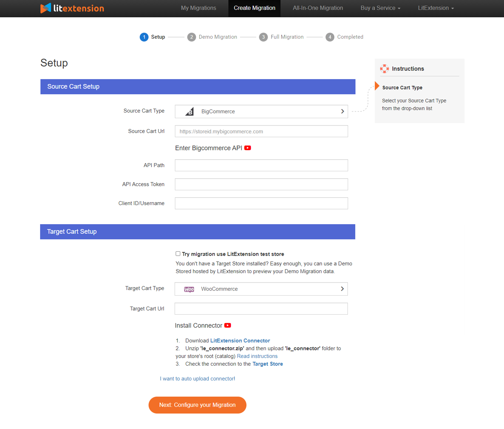The height and width of the screenshot is (429, 504).
Task: Click step 2 Demo Migration circle
Action: click(192, 37)
